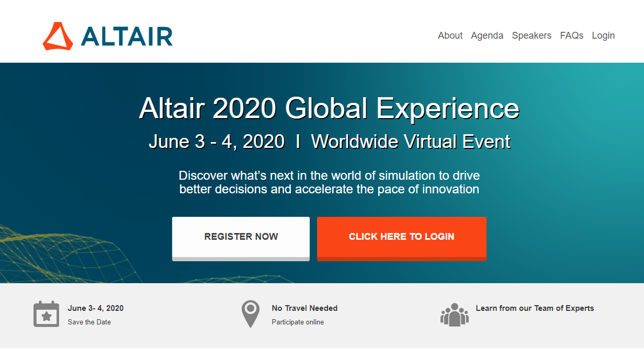Image resolution: width=644 pixels, height=349 pixels.
Task: Click the team of experts people icon
Action: click(x=454, y=315)
